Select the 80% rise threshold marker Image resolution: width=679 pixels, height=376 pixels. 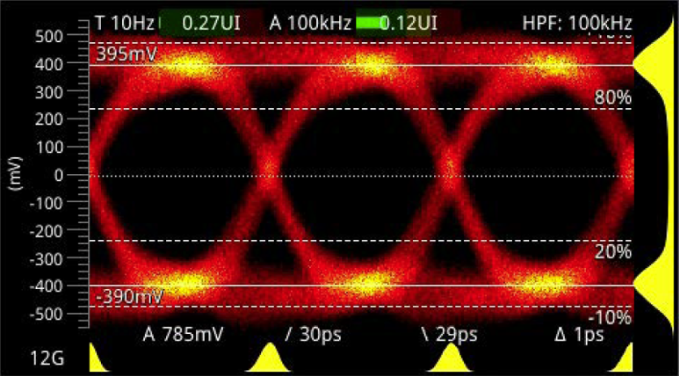tap(612, 98)
